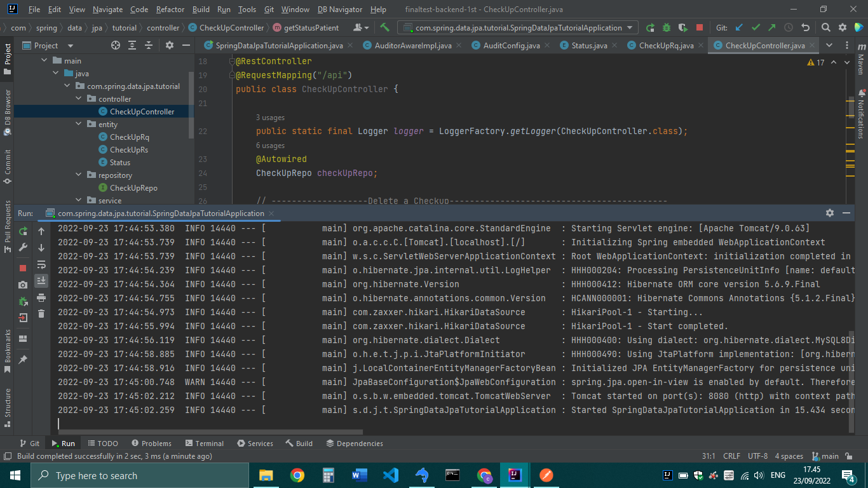
Task: Clear the Run console with the trash icon
Action: 41,313
